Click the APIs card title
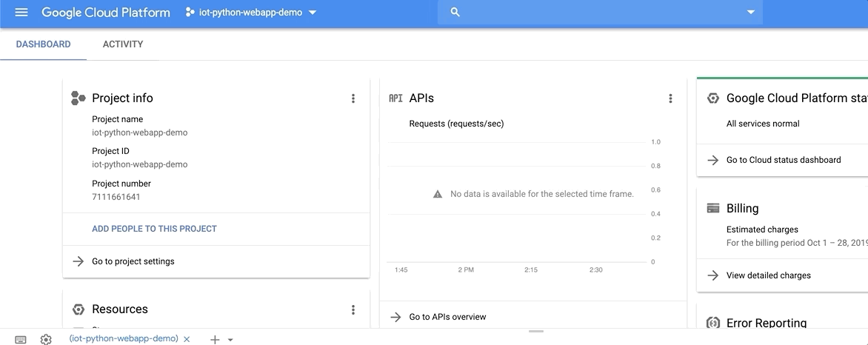Image resolution: width=868 pixels, height=345 pixels. (x=421, y=98)
